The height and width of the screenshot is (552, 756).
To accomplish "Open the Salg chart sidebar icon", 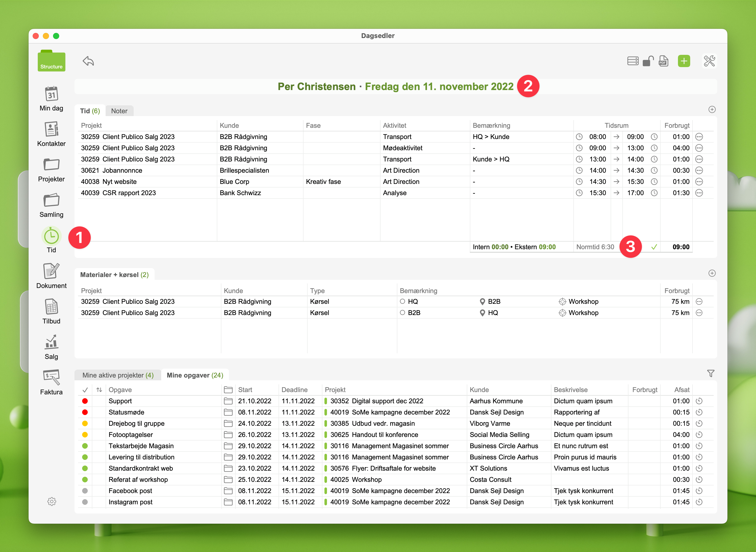I will pos(51,342).
